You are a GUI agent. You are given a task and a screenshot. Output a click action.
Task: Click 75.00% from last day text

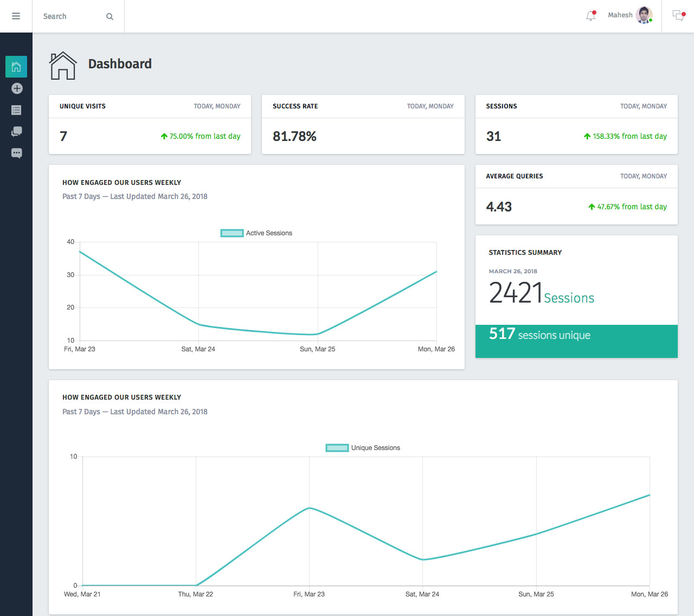(205, 136)
